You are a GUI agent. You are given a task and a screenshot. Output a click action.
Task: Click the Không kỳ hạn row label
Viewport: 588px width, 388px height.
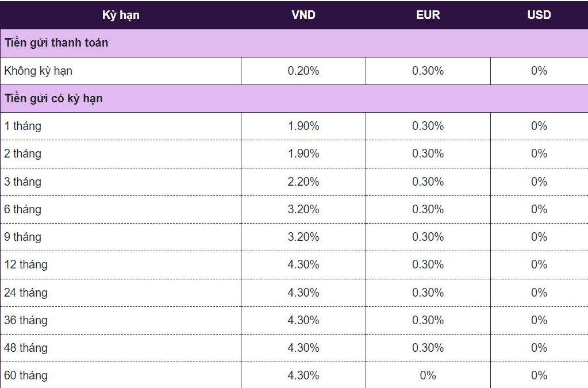point(38,71)
